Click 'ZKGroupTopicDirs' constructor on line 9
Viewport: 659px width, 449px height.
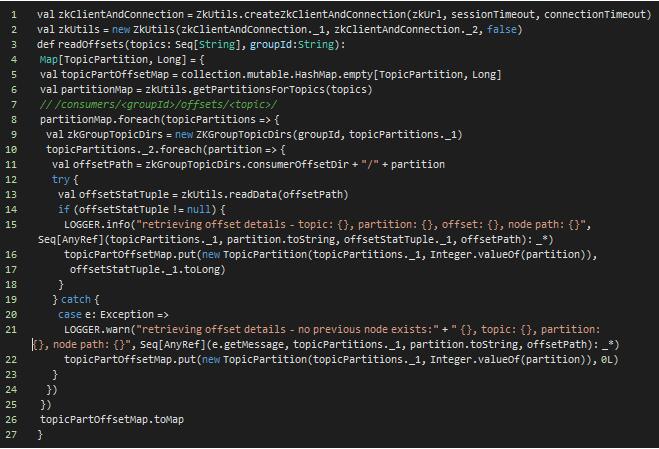coord(244,135)
